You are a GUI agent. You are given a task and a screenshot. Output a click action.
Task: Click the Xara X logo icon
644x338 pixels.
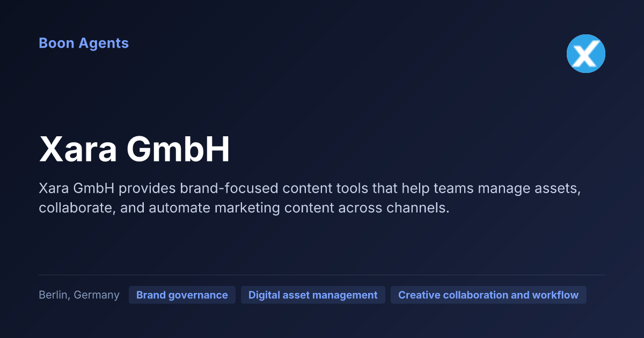point(586,54)
